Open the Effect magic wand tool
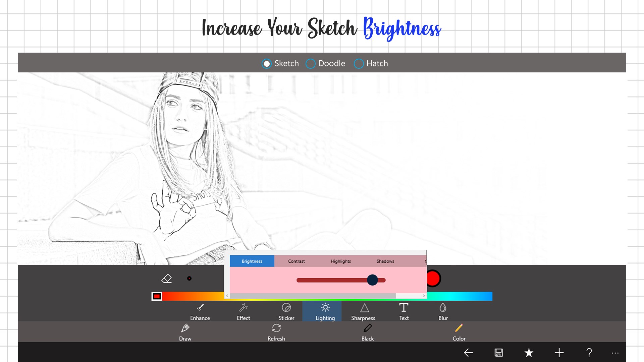This screenshot has height=362, width=644. point(244,312)
